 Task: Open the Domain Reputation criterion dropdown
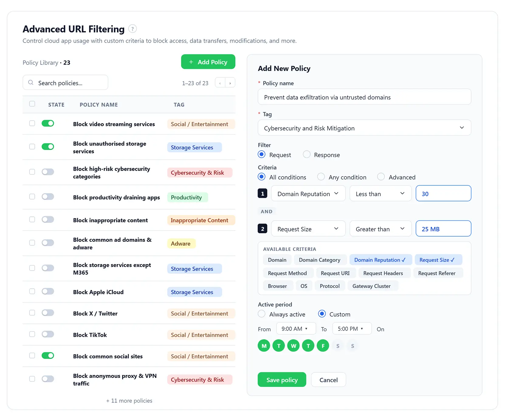tap(308, 193)
